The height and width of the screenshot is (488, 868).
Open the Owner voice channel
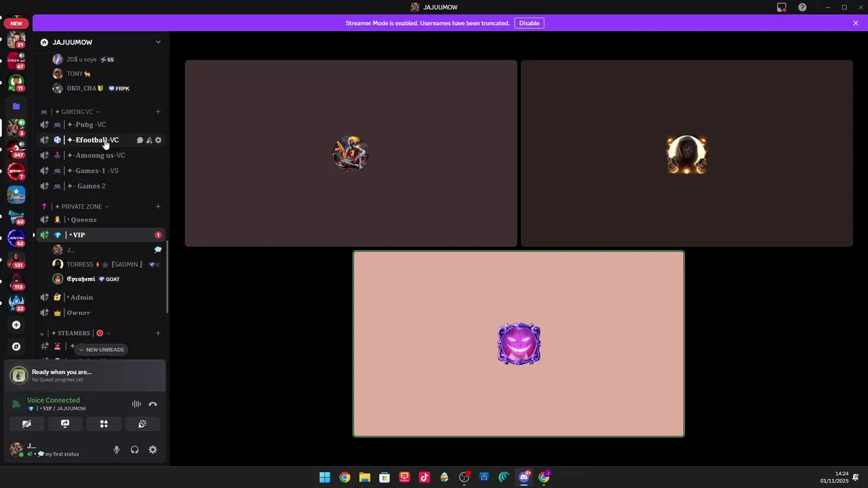(x=101, y=313)
